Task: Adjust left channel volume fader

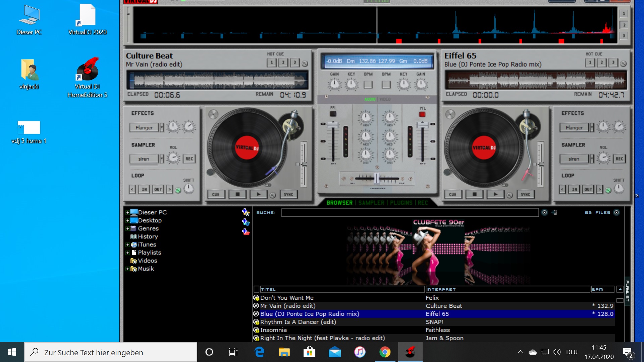Action: coord(333,125)
